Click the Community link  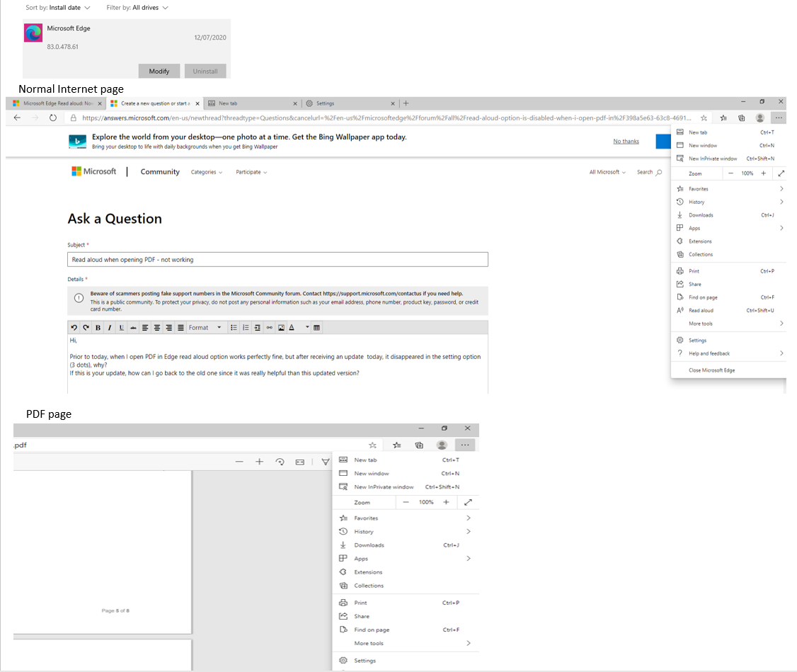click(x=160, y=172)
